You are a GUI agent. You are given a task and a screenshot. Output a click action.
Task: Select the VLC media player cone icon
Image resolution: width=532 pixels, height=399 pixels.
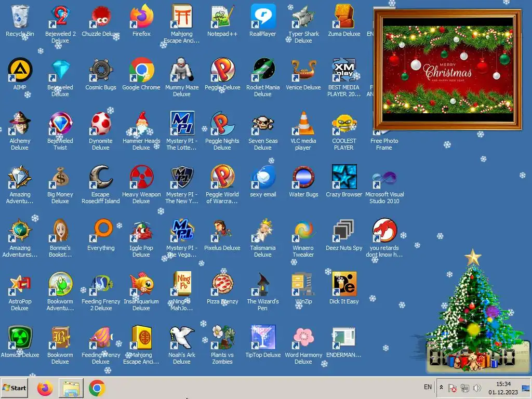303,124
